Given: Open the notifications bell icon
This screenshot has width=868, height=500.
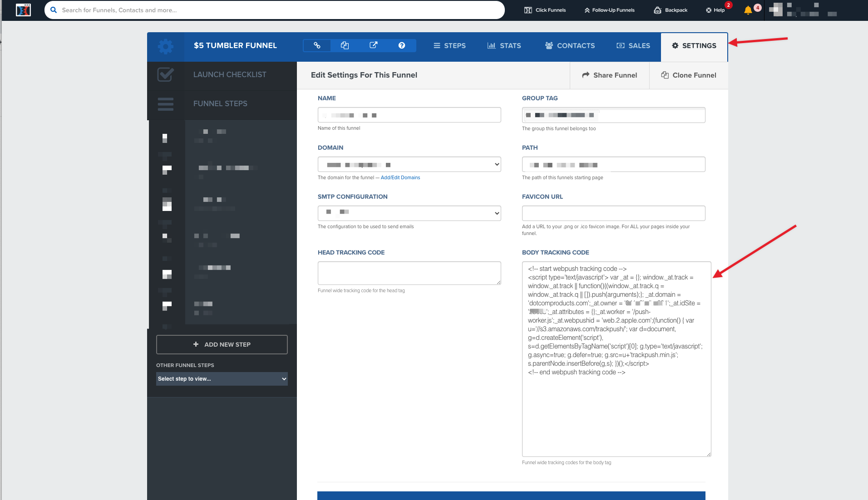Looking at the screenshot, I should pyautogui.click(x=748, y=10).
